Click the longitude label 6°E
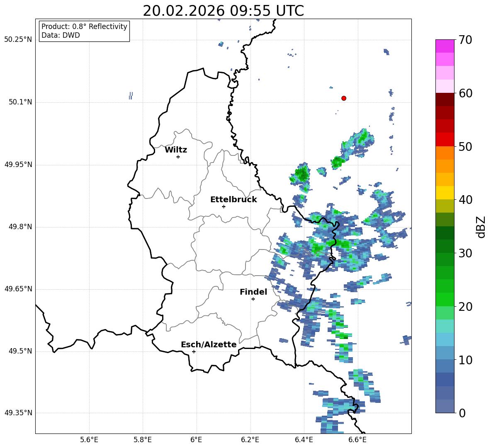491x448 pixels. [x=196, y=440]
